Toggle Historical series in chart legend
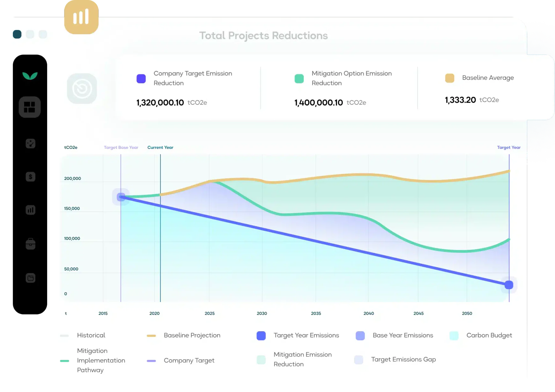The image size is (555, 392). tap(83, 335)
